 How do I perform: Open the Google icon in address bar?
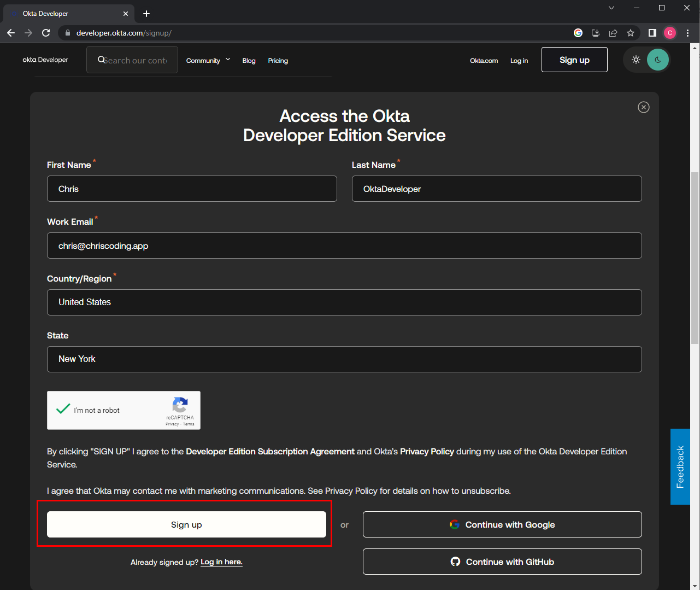(578, 33)
